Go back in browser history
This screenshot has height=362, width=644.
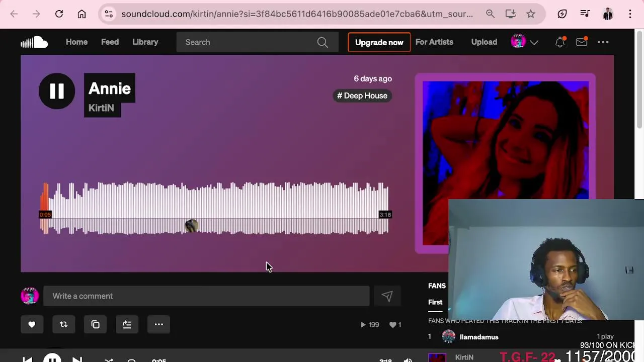(x=14, y=14)
